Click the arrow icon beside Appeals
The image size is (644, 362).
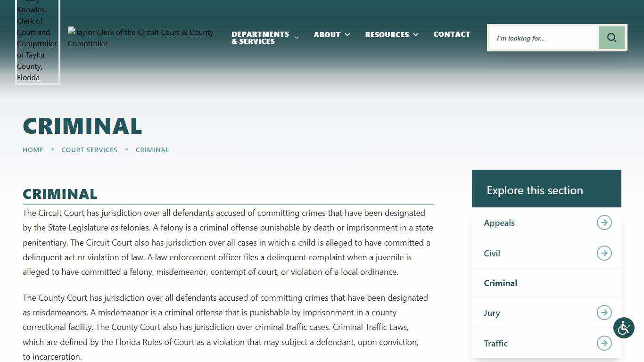(x=604, y=222)
